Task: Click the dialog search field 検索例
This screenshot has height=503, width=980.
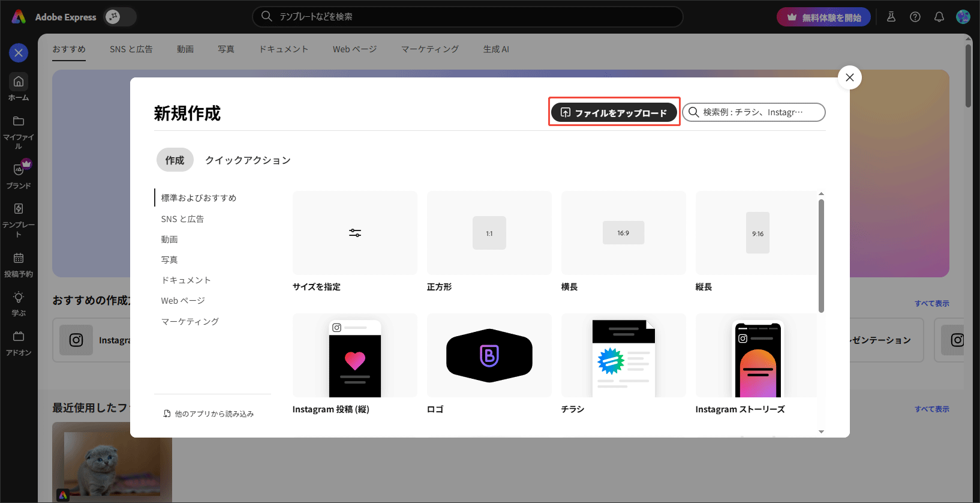Action: 754,112
